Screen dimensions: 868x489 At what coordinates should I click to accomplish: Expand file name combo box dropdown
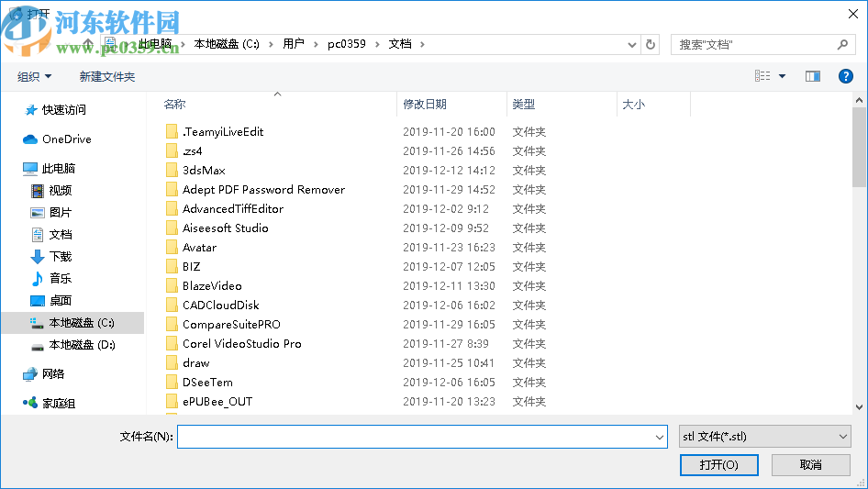coord(660,437)
